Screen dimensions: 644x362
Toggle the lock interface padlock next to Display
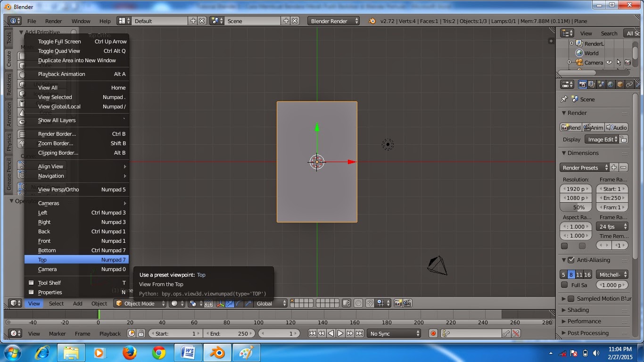point(623,140)
